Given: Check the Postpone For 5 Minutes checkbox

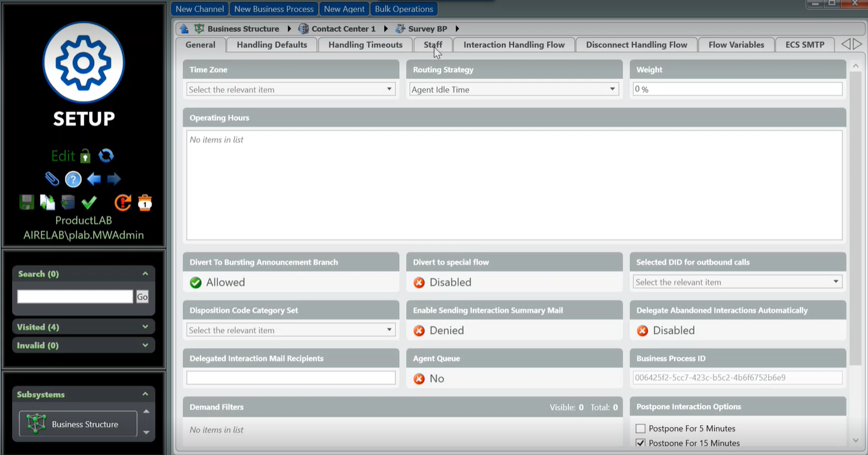Looking at the screenshot, I should [x=641, y=428].
